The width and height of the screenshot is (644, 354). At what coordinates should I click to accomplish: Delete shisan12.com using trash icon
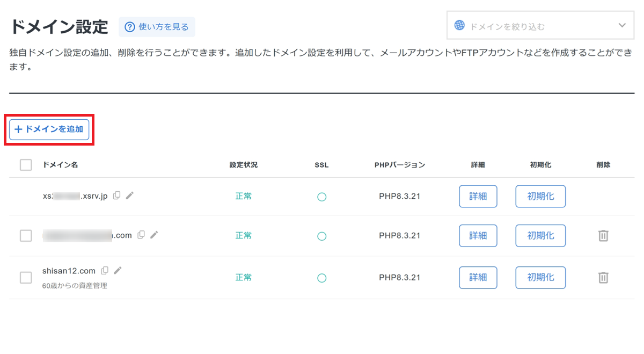tap(603, 278)
